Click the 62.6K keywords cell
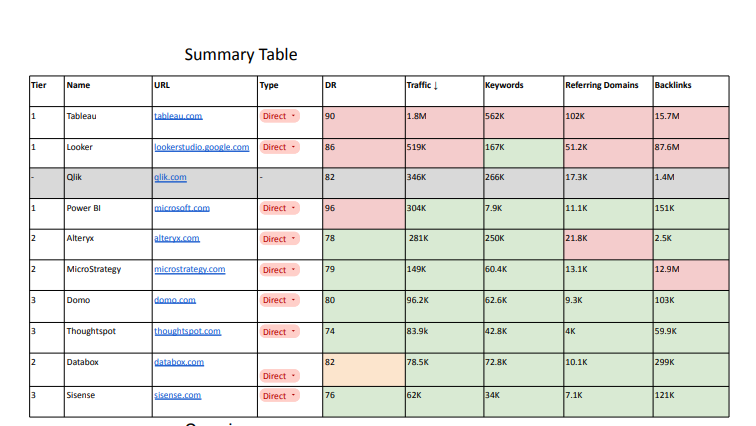Image resolution: width=756 pixels, height=426 pixels. (x=524, y=306)
